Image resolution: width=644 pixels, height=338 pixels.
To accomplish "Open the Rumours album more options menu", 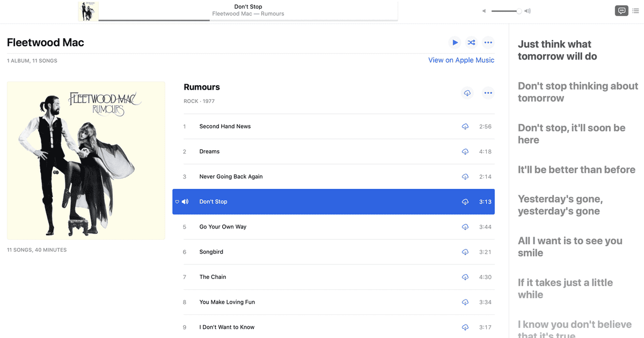I will [488, 93].
